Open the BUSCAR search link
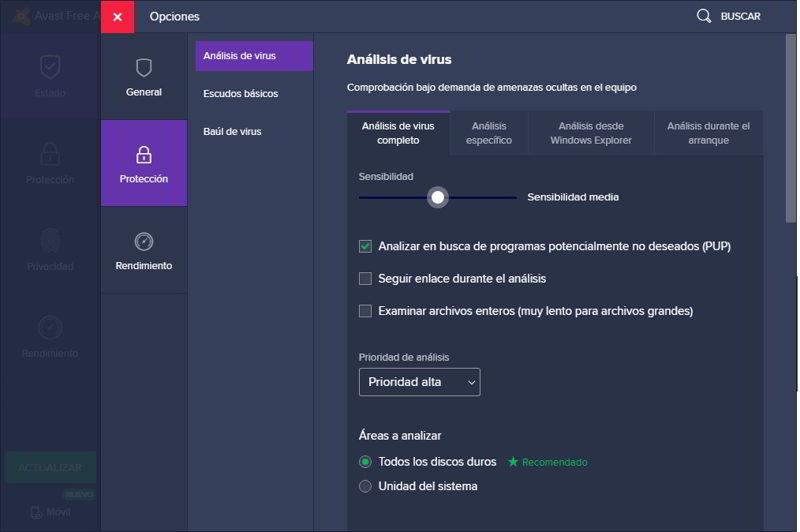Viewport: 800px width, 532px height. [x=740, y=16]
